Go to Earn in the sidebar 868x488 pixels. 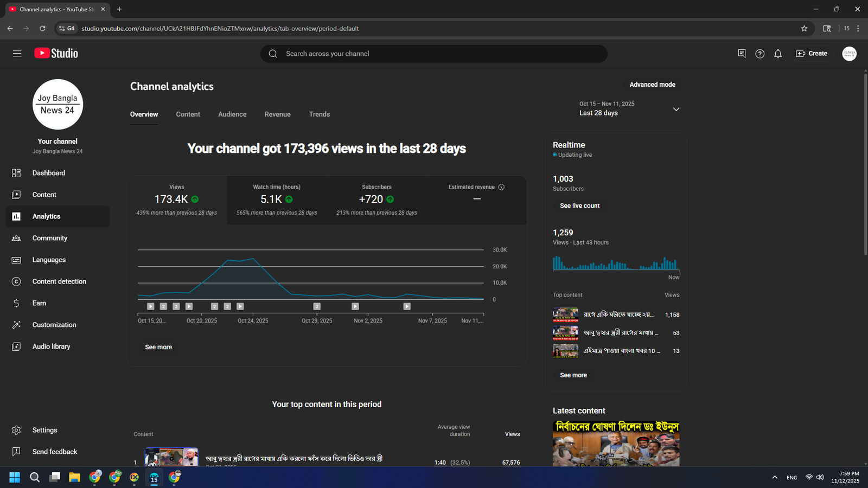[x=39, y=303]
